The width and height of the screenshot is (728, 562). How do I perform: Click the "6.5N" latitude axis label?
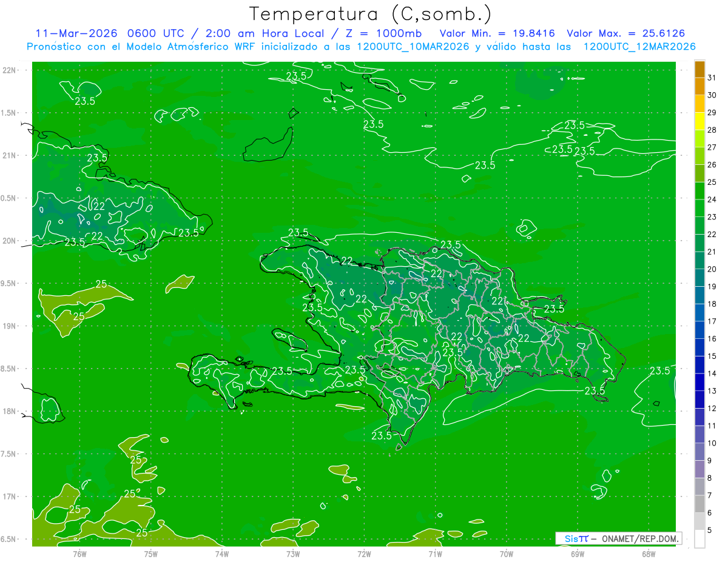(x=8, y=539)
